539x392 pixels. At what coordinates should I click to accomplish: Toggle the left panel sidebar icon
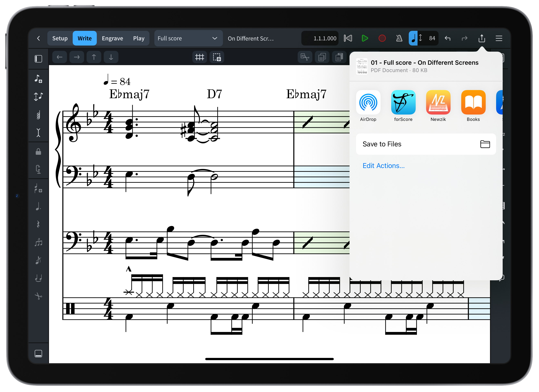pyautogui.click(x=39, y=59)
